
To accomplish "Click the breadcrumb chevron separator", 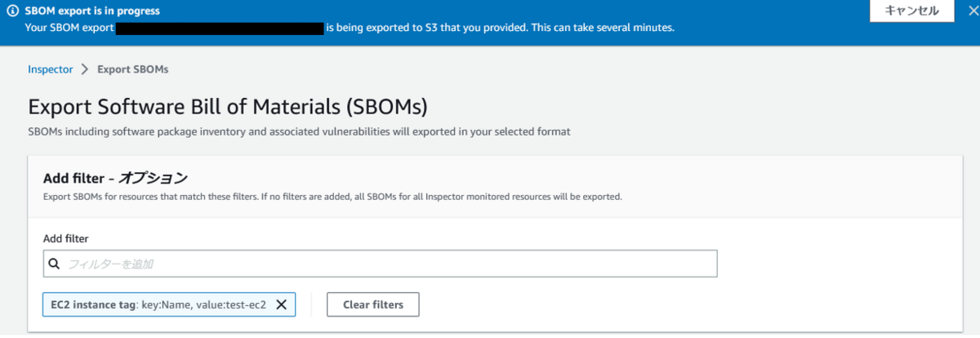I will pos(85,69).
